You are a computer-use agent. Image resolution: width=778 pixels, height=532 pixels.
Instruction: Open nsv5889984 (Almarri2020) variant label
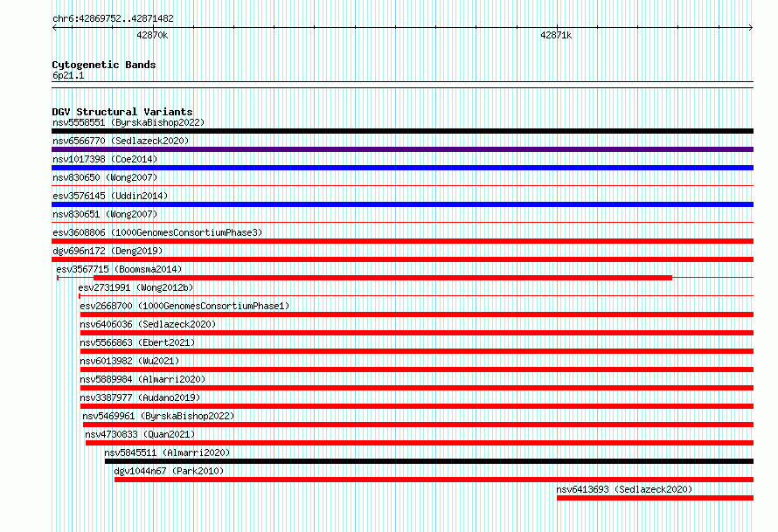point(142,379)
